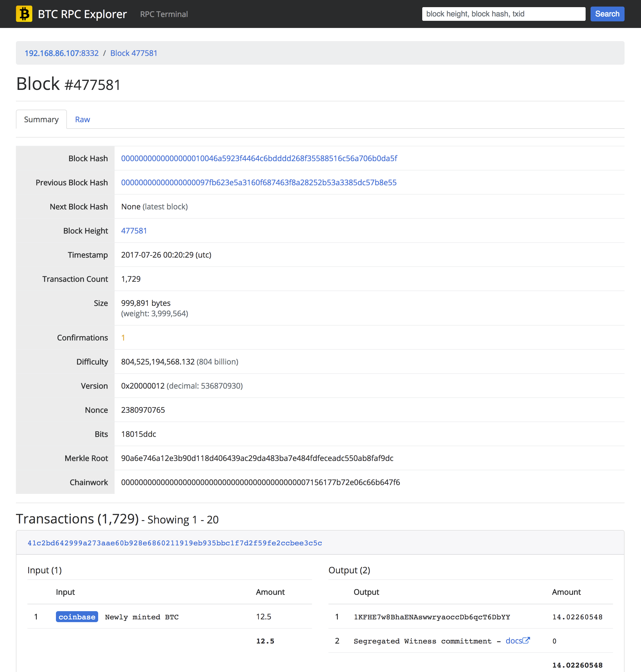Click the Confirmations count value
Image resolution: width=641 pixels, height=672 pixels.
click(123, 338)
